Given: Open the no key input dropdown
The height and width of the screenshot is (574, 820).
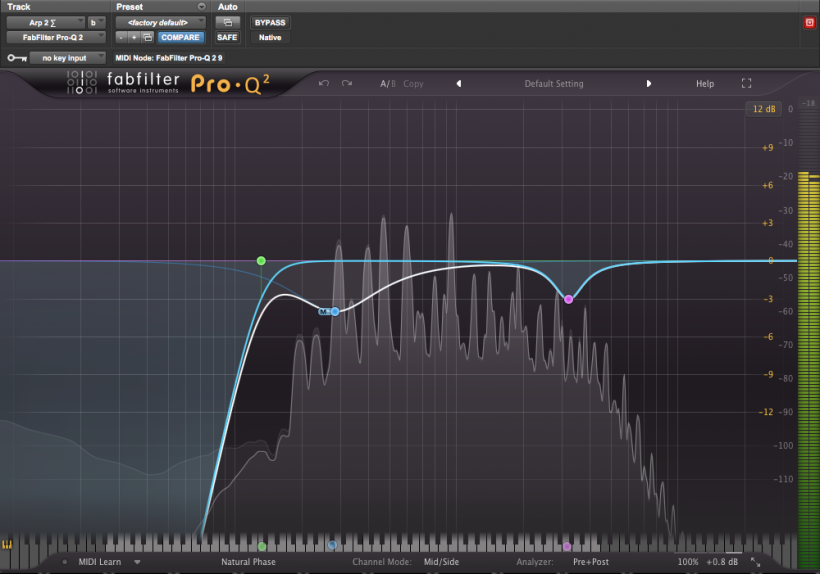Looking at the screenshot, I should point(67,58).
